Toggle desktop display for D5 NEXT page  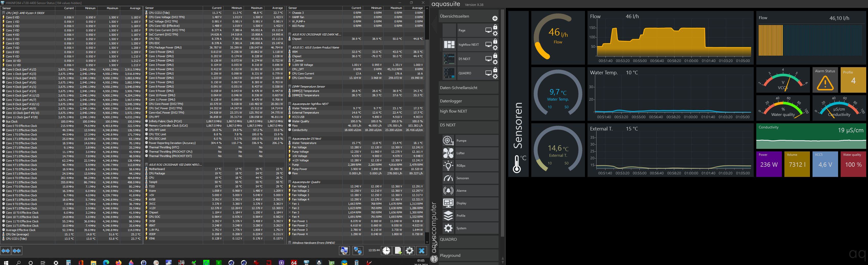(x=488, y=59)
